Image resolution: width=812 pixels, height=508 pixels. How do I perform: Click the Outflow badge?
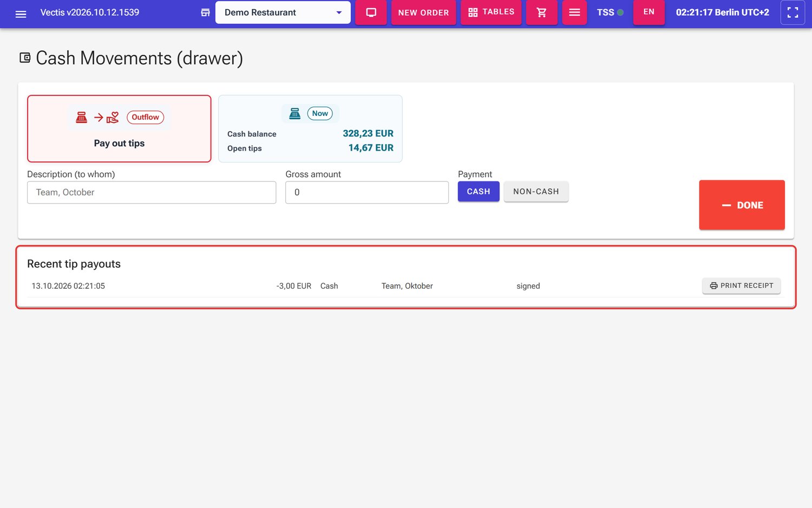point(145,118)
